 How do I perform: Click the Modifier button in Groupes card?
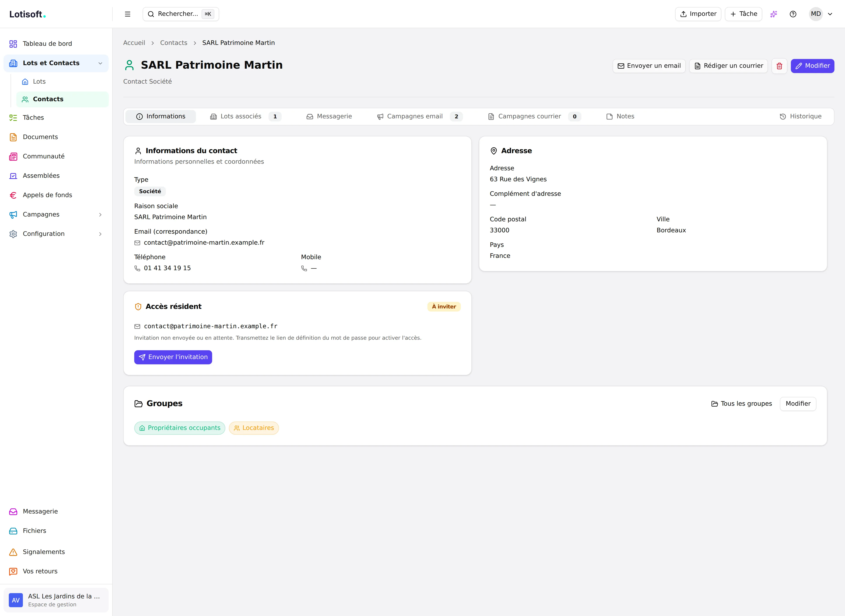coord(798,404)
